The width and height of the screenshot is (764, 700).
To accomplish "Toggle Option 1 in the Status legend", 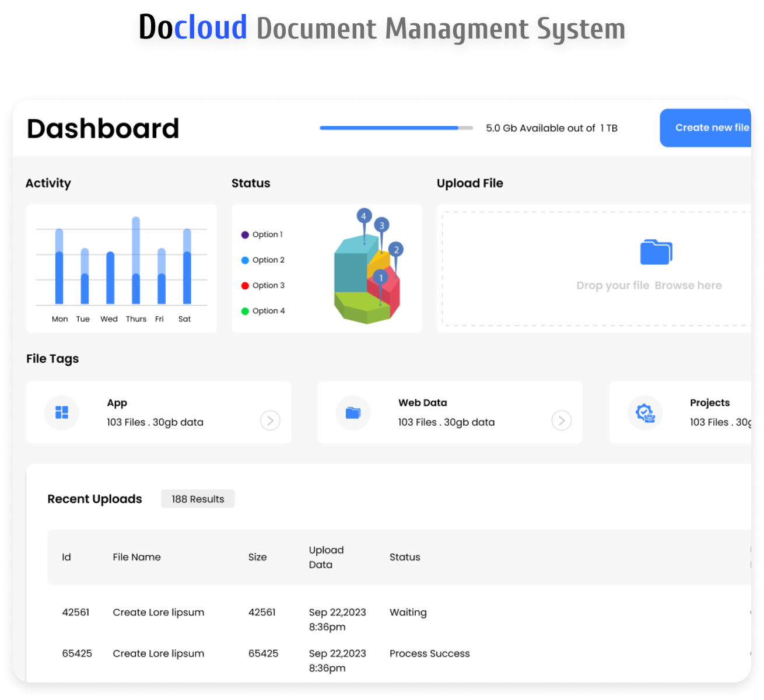I will pos(264,234).
